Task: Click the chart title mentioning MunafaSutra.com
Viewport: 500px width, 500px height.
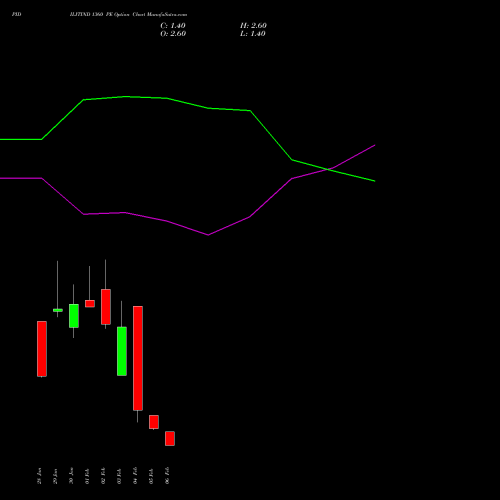Action: pyautogui.click(x=129, y=14)
